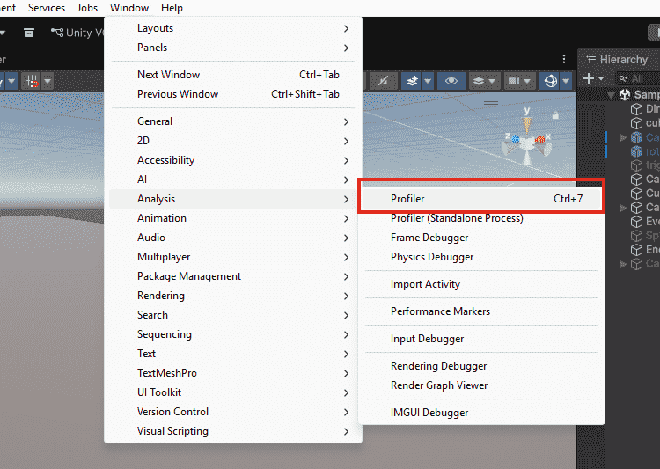This screenshot has height=469, width=660.
Task: Toggle the scene visibility eye icon
Action: (451, 80)
